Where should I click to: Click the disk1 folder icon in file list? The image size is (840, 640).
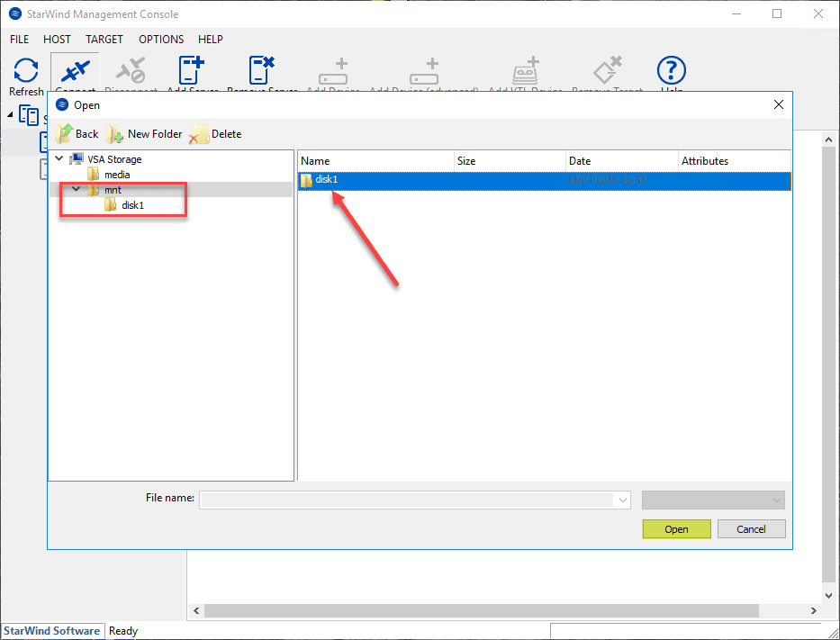(306, 180)
